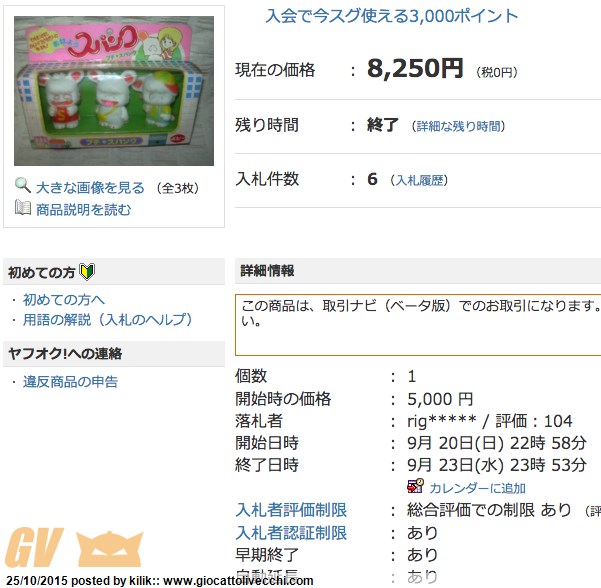Open 用語の解説（入札のヘルプ） link
The width and height of the screenshot is (601, 588).
click(107, 320)
